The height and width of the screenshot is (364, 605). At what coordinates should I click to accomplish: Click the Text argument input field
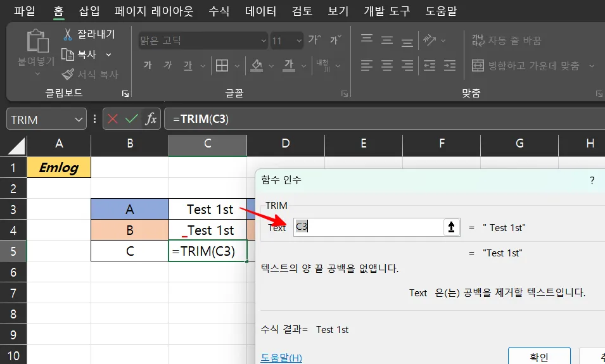(369, 227)
